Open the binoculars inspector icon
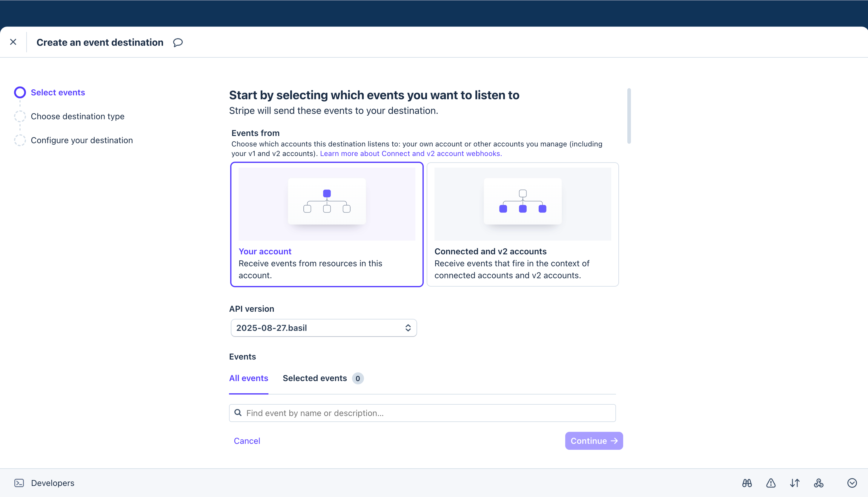This screenshot has height=497, width=868. pos(747,483)
